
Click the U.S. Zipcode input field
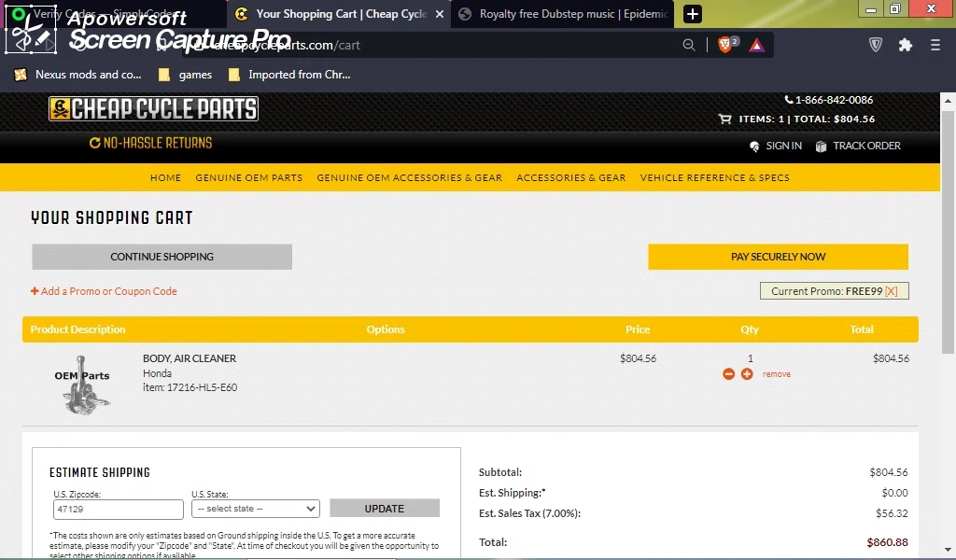(119, 510)
